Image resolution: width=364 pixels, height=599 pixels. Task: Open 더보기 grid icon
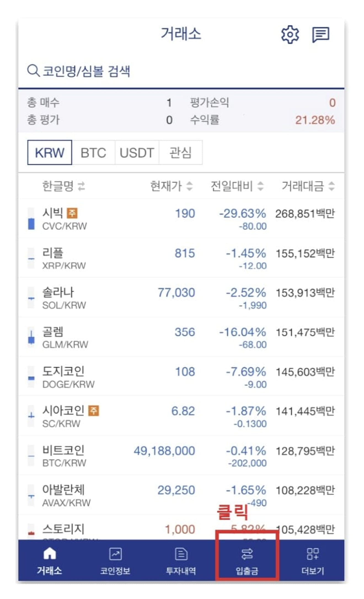tap(313, 554)
